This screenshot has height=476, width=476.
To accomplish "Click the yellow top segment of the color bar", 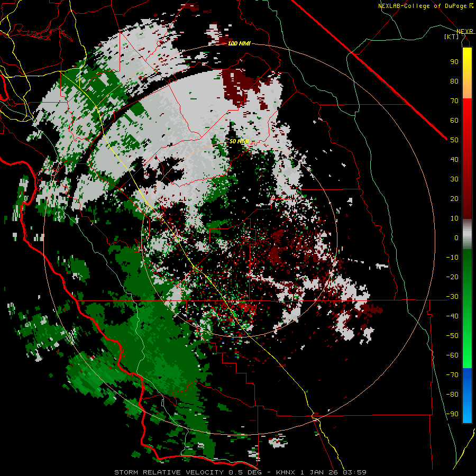I will tap(467, 73).
